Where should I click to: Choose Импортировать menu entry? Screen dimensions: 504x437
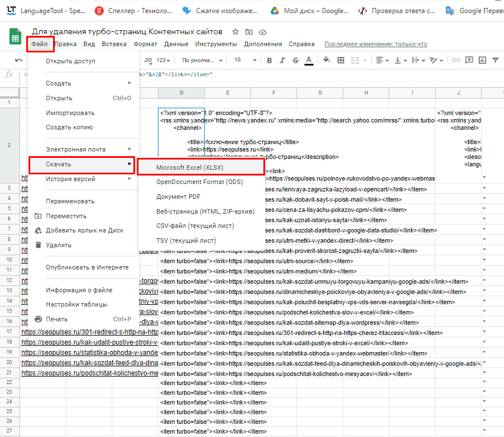pos(84,113)
